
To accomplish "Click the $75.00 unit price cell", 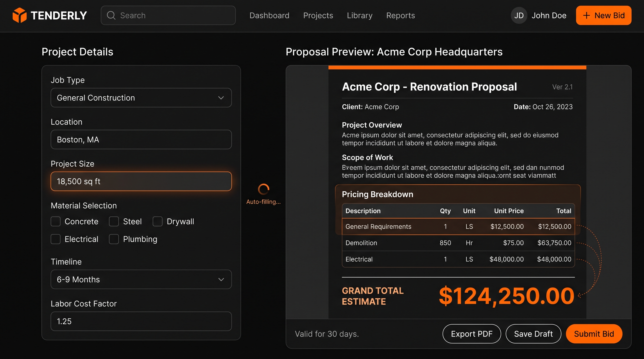I will (513, 243).
